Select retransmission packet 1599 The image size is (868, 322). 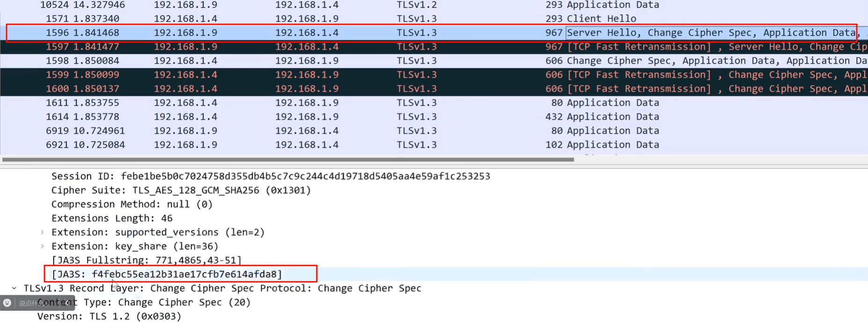(x=434, y=75)
